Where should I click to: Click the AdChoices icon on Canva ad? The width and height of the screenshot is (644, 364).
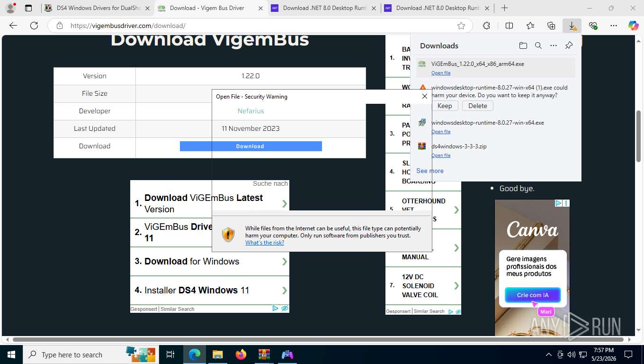coord(559,203)
